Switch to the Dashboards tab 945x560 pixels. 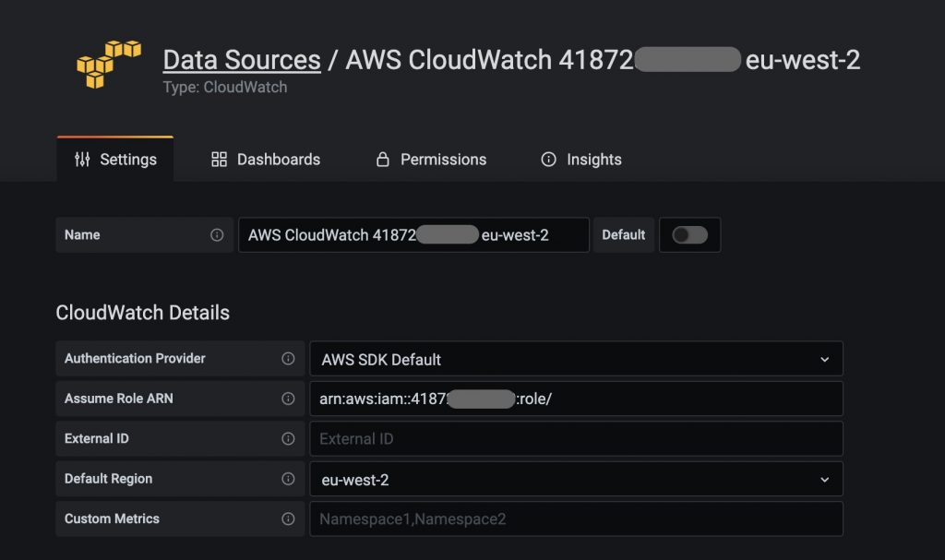click(266, 159)
